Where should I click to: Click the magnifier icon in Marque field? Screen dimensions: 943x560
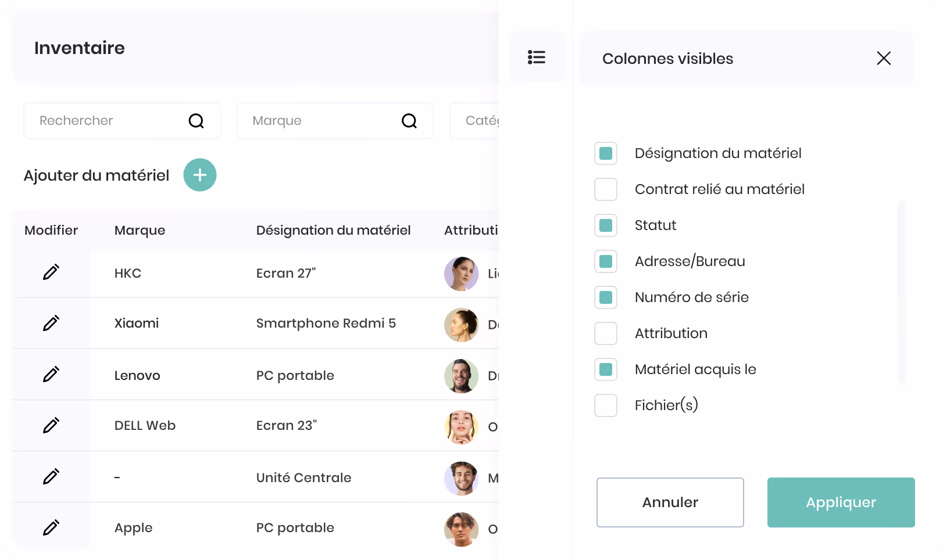[409, 121]
